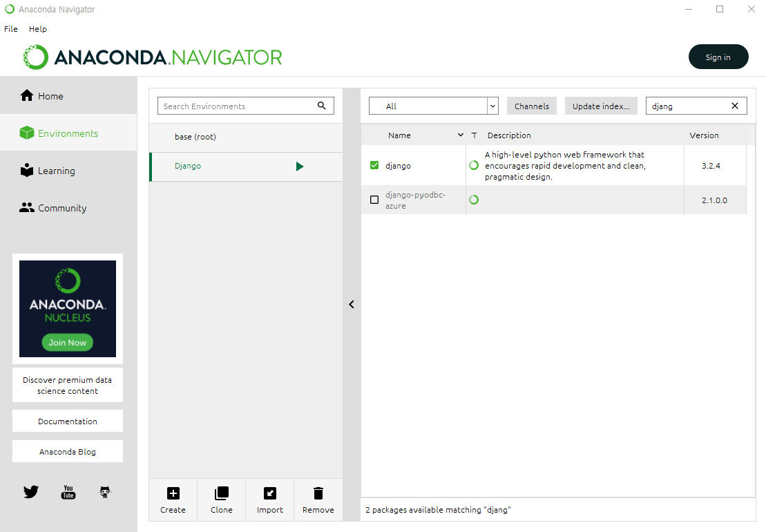Click the Learning book icon
The image size is (766, 532).
coord(27,170)
